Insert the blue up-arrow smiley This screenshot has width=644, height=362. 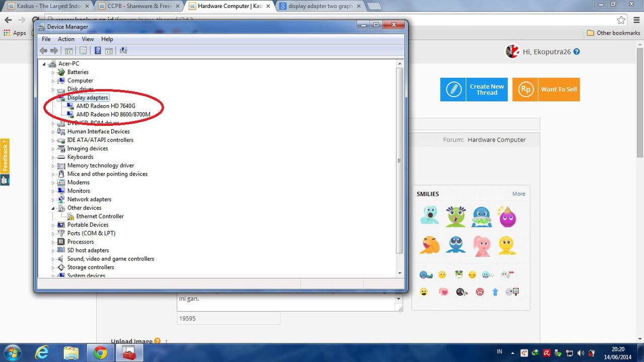pyautogui.click(x=495, y=292)
